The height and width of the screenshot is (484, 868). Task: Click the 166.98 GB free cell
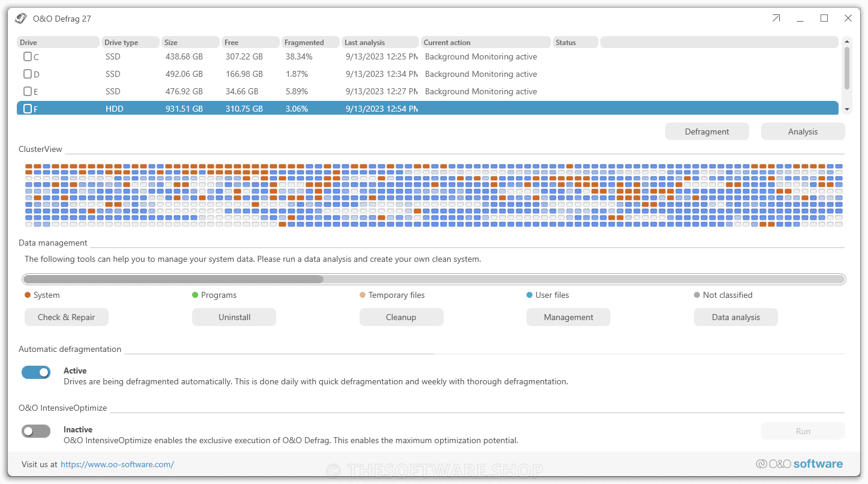coord(244,74)
